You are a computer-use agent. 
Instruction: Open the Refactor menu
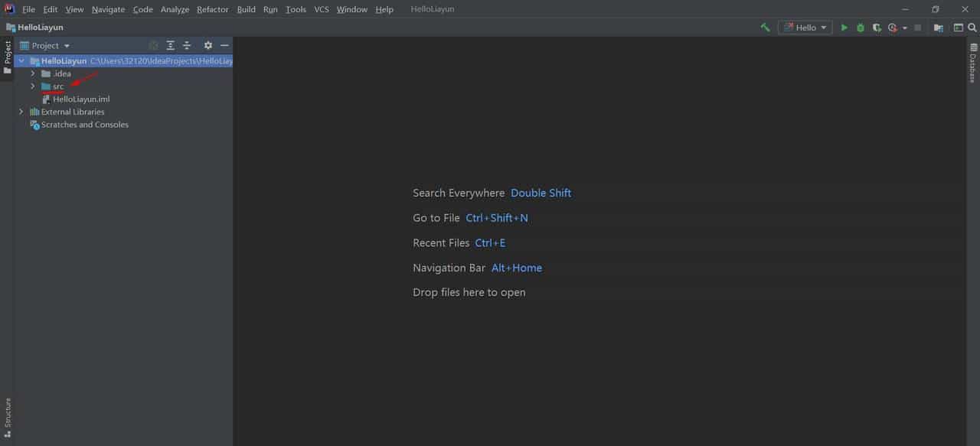(212, 9)
